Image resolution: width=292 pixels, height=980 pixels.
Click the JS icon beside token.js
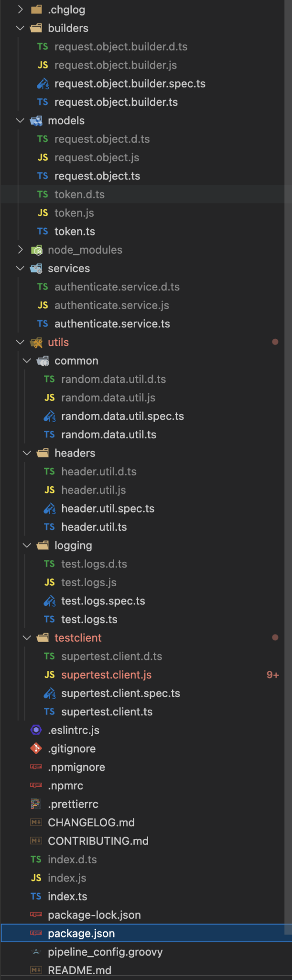(43, 213)
